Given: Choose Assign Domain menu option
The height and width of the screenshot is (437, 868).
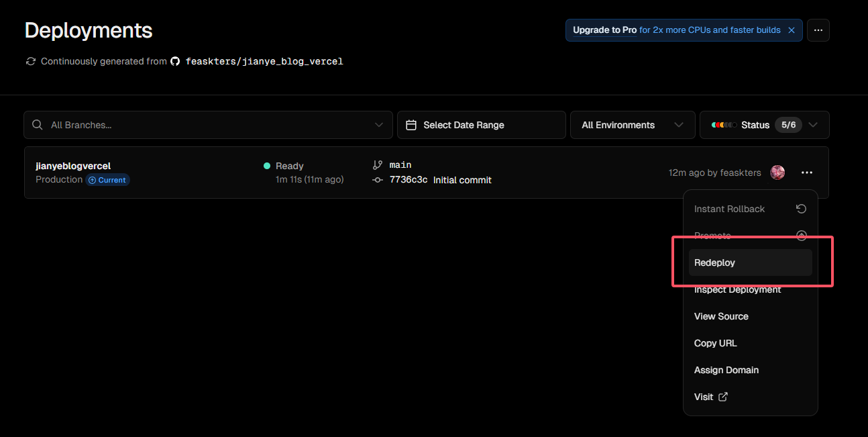Looking at the screenshot, I should pos(726,370).
